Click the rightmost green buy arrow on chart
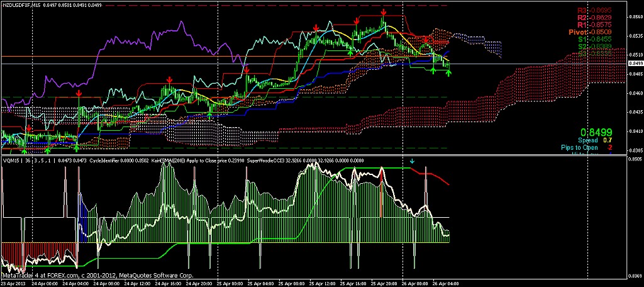The height and width of the screenshot is (287, 644). pyautogui.click(x=448, y=73)
